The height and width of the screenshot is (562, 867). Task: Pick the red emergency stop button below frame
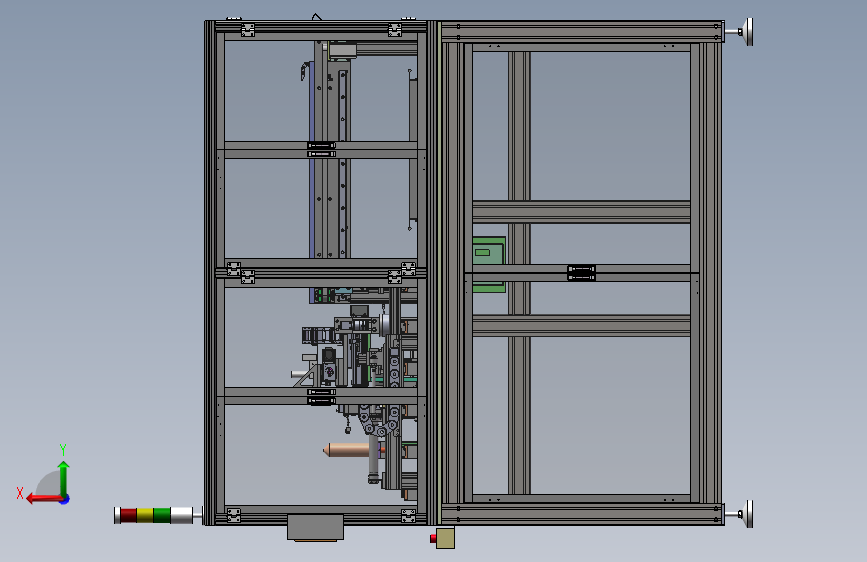click(x=433, y=538)
